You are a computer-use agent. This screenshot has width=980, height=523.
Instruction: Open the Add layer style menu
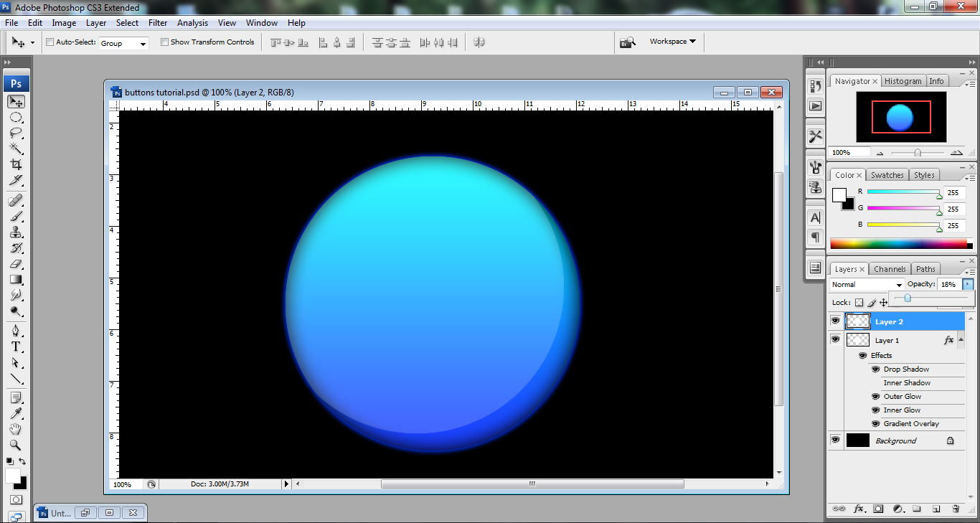[859, 509]
